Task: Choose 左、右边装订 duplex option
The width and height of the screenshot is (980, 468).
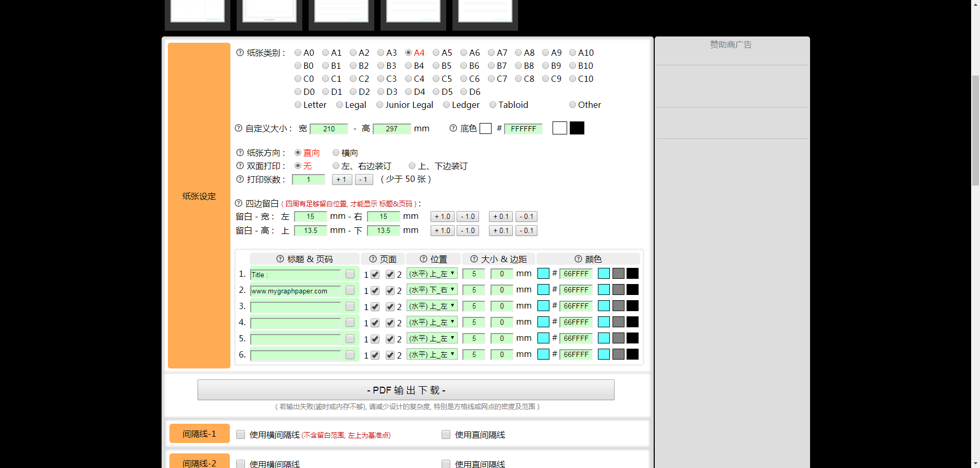Action: click(x=336, y=166)
